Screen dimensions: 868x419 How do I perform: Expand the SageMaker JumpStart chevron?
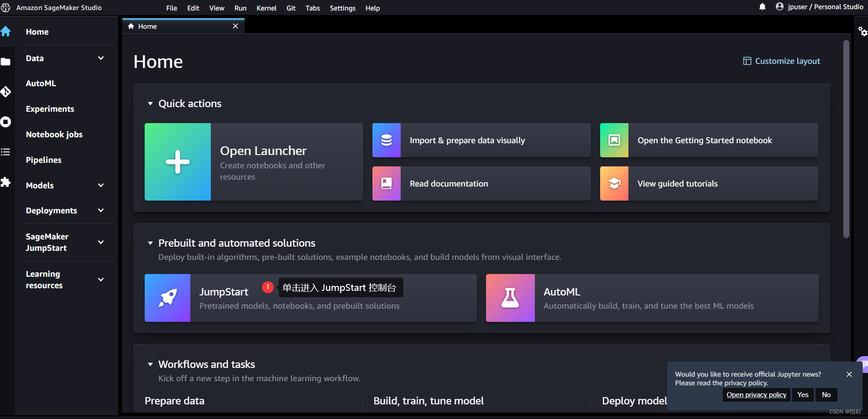pyautogui.click(x=101, y=242)
